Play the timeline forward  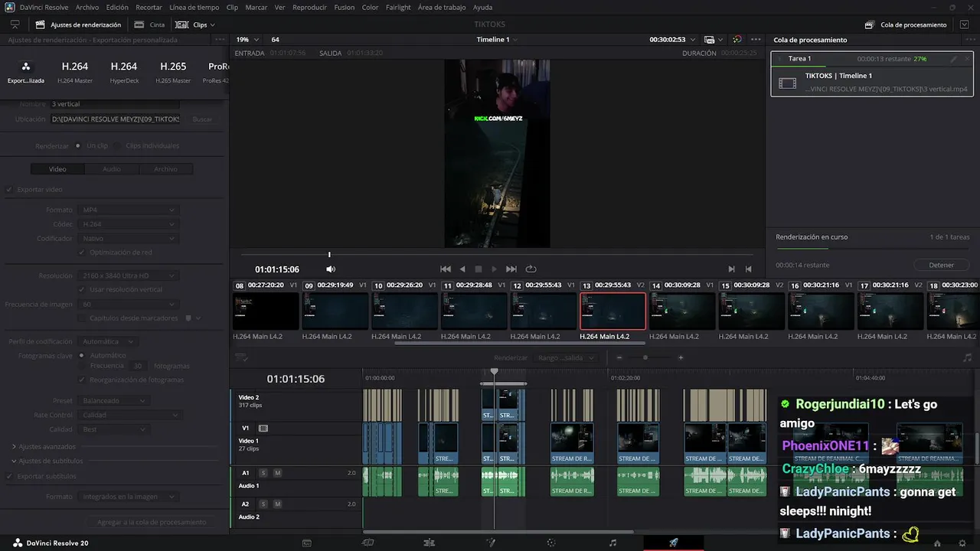(495, 269)
